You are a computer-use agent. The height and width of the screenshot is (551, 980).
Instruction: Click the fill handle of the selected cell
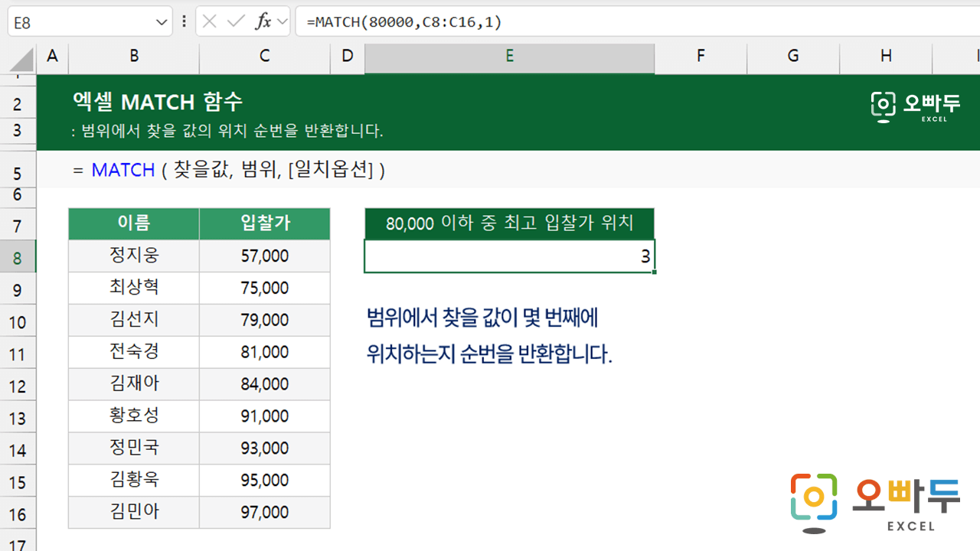click(655, 272)
